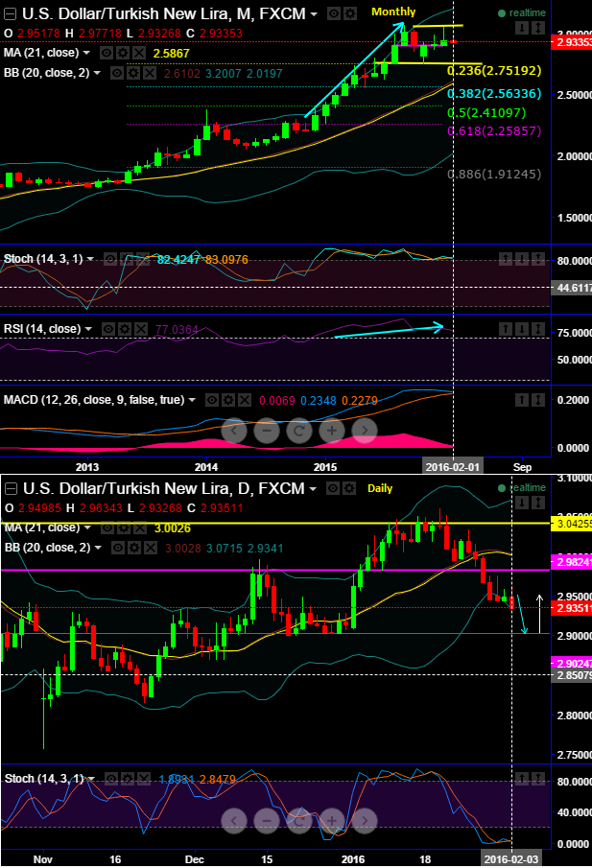Screen dimensions: 592x868
Task: Delete the daily Stoch indicator
Action: coord(144,779)
